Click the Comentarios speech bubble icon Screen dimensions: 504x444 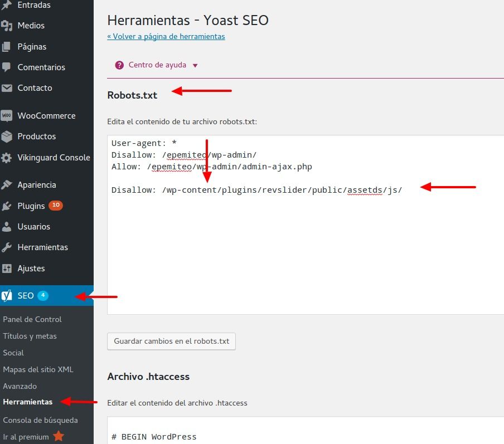(7, 67)
